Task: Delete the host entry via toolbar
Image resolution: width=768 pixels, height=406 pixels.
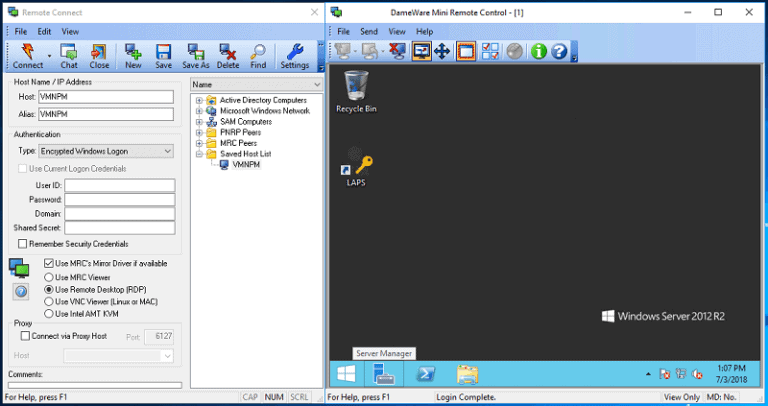Action: click(x=228, y=56)
